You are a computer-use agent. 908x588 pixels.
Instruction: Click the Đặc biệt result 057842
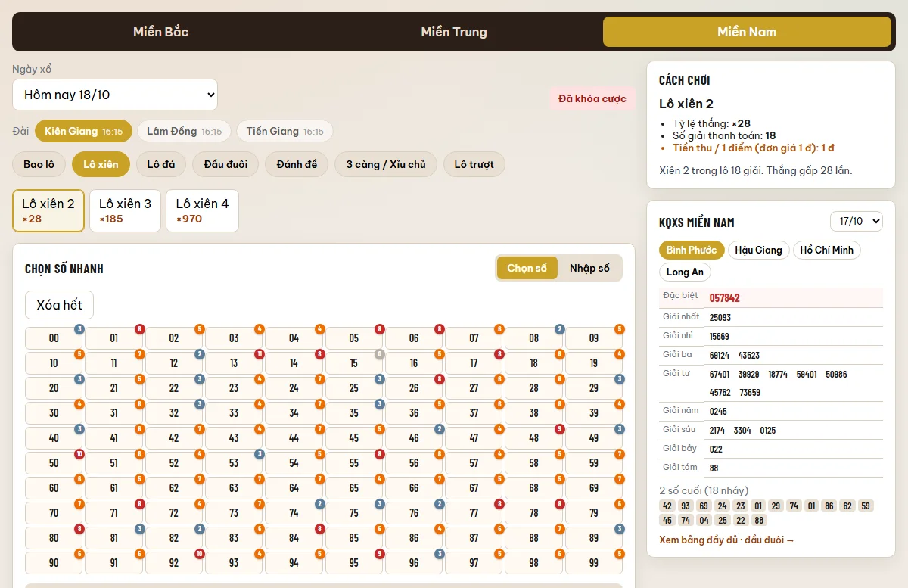coord(725,298)
